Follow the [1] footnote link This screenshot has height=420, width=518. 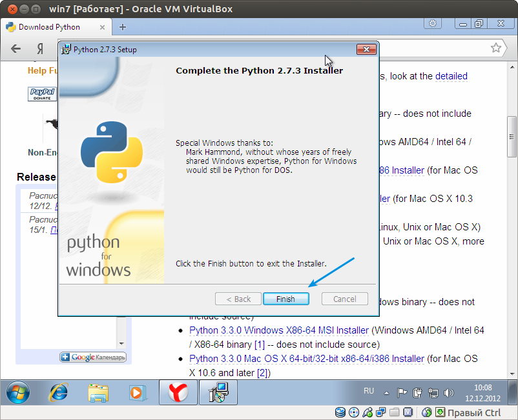(x=260, y=345)
